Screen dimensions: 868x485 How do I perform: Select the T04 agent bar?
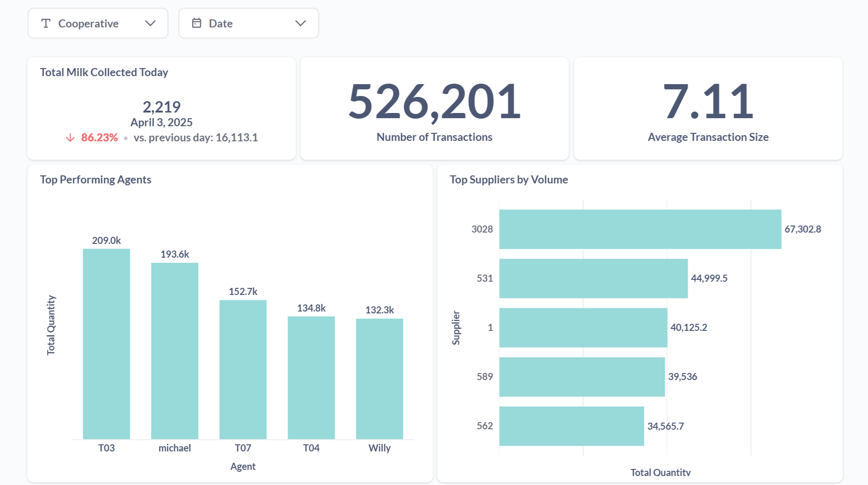tap(311, 378)
